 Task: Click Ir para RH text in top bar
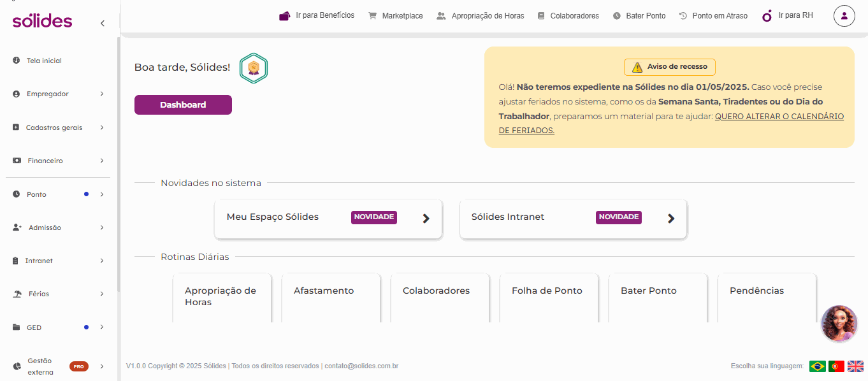click(x=796, y=15)
